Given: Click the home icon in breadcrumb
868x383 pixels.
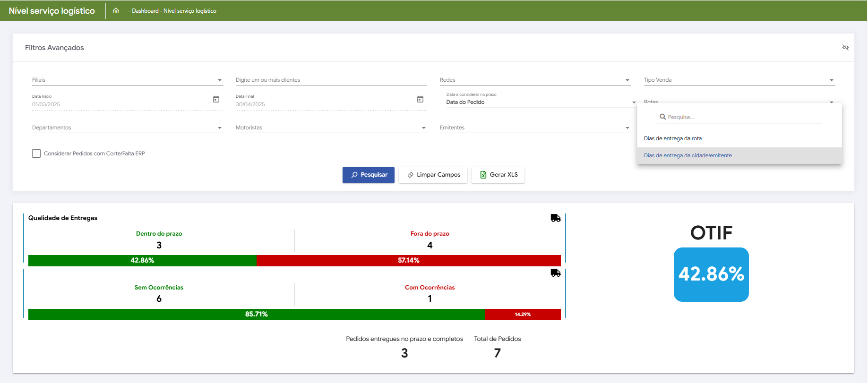Looking at the screenshot, I should point(116,10).
